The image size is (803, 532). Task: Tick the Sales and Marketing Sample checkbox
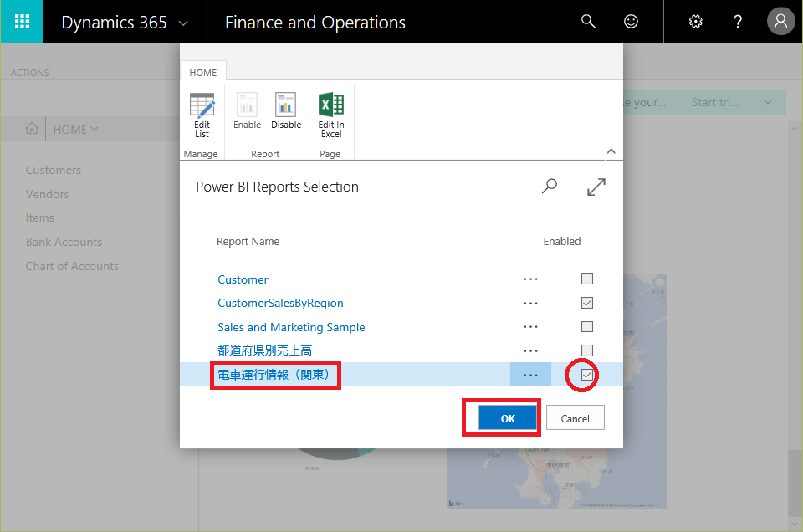587,327
